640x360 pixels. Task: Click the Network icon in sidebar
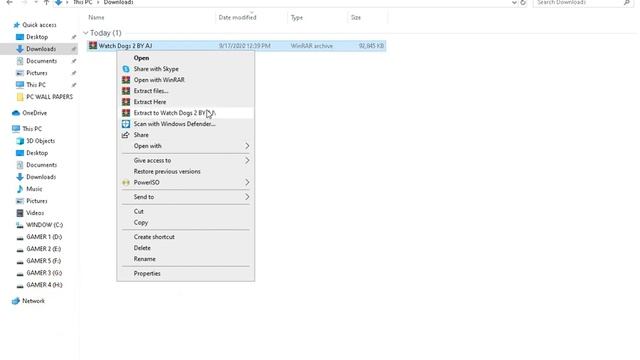tap(16, 301)
